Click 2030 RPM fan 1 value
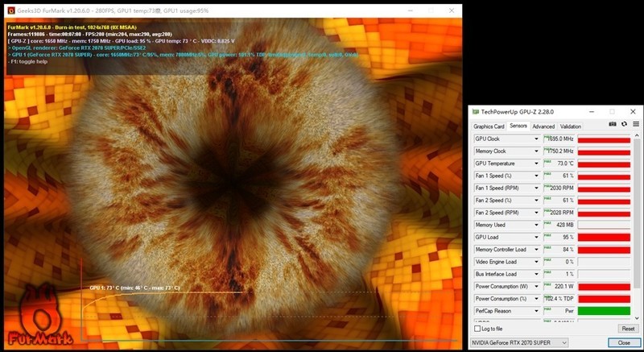The image size is (644, 352). [559, 188]
